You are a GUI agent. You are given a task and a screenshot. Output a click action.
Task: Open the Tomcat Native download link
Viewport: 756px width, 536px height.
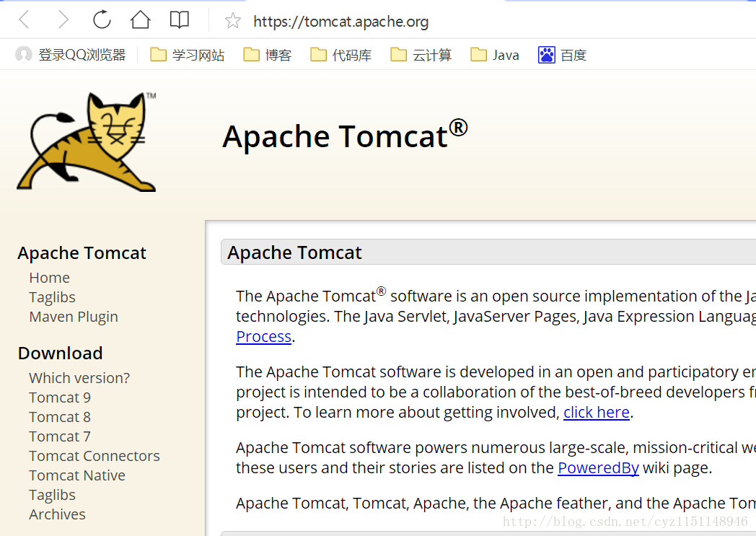tap(77, 475)
